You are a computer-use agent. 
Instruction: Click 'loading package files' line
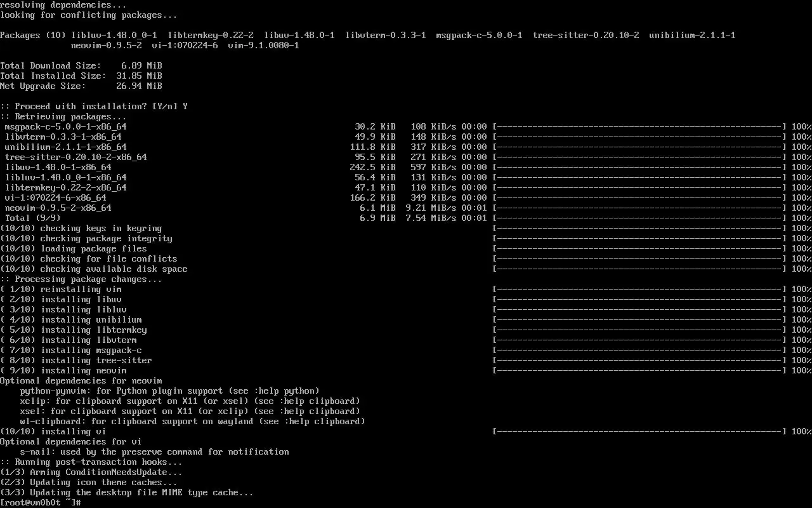pyautogui.click(x=74, y=248)
